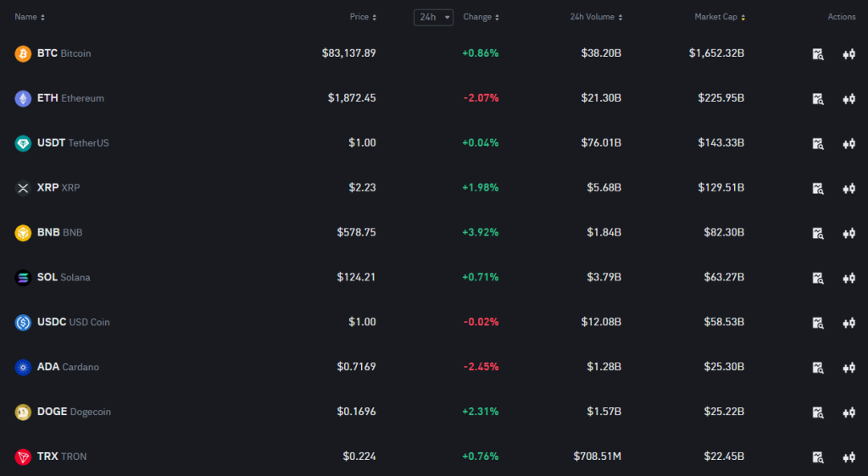
Task: Open the trade icon in the BTC row
Action: tap(849, 54)
